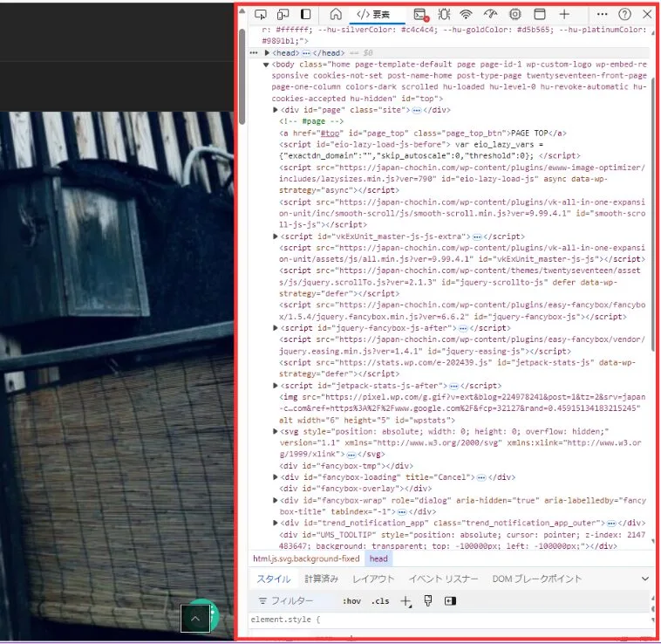Add a new style rule plus icon
Viewport: 661px width, 644px height.
[405, 601]
